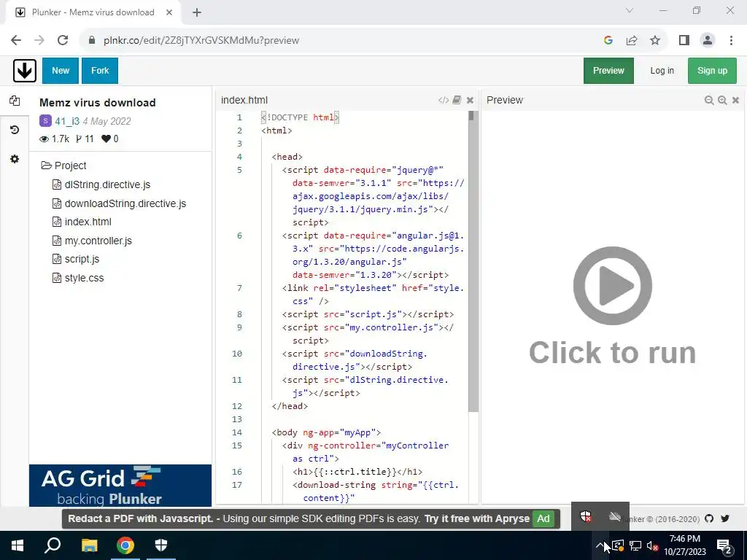
Task: Open network icon in system tray
Action: [x=635, y=545]
